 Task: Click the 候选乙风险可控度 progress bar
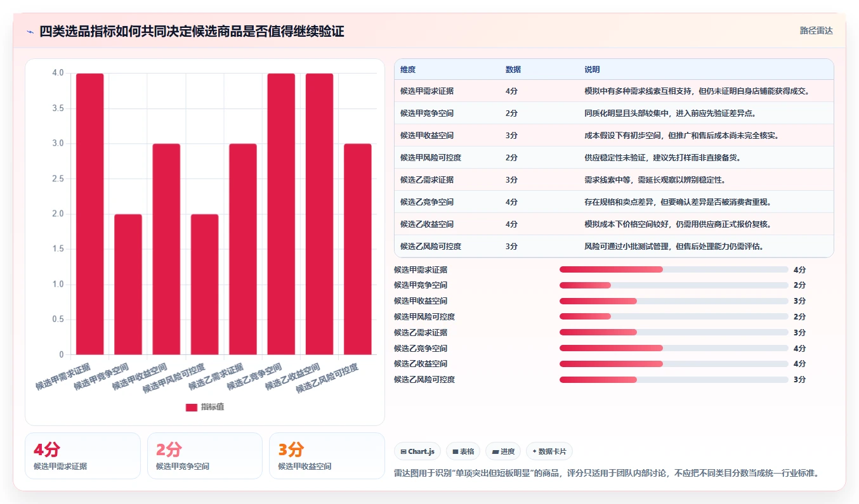[x=674, y=380]
